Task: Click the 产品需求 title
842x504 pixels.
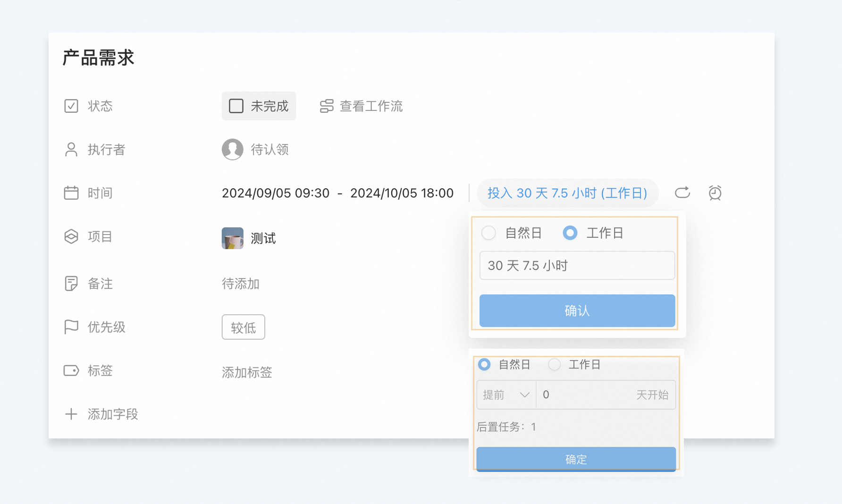Action: pos(99,58)
